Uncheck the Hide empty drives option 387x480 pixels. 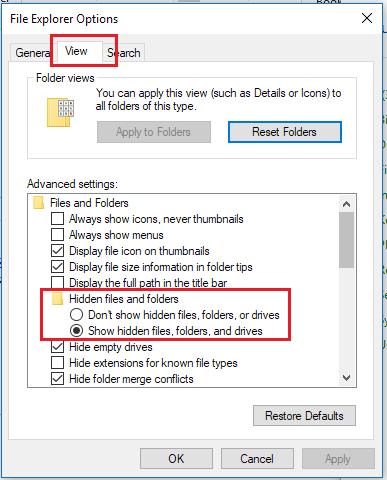coord(57,347)
